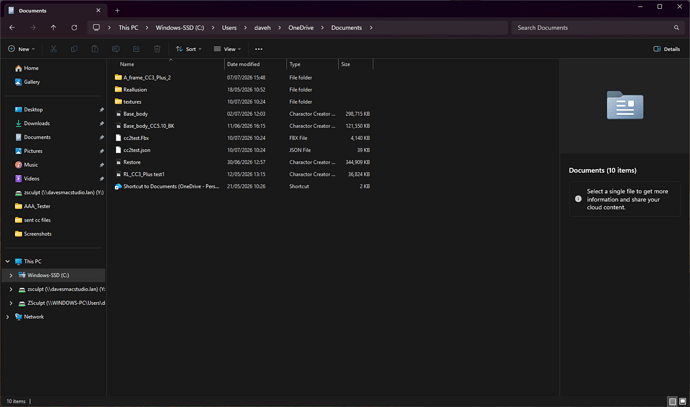Switch to large thumbnails view icon
This screenshot has height=407, width=690.
(683, 401)
